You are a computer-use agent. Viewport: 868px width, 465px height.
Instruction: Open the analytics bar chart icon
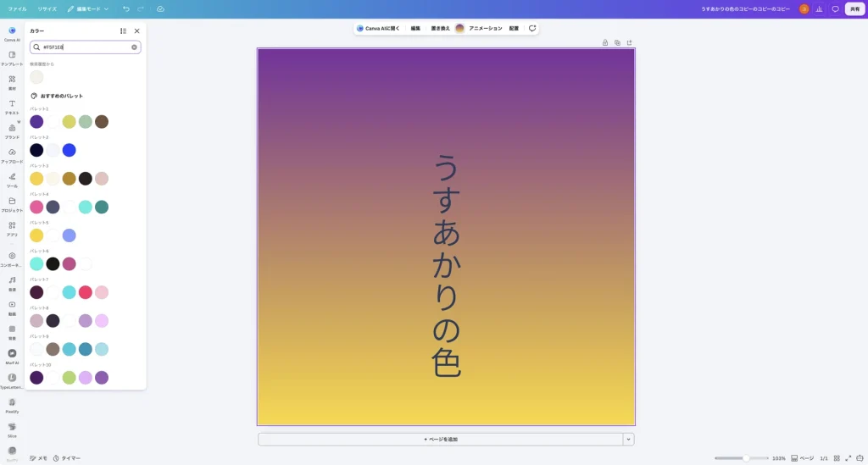pos(820,8)
